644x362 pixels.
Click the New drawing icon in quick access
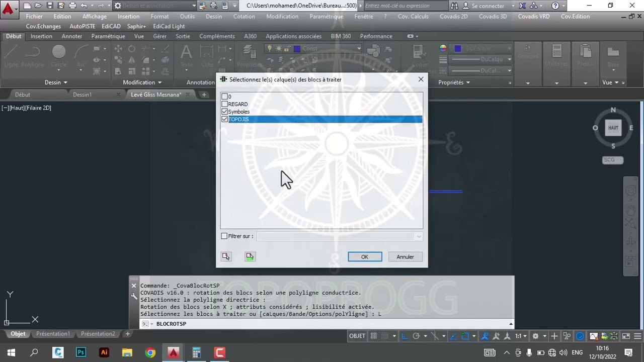[x=27, y=6]
